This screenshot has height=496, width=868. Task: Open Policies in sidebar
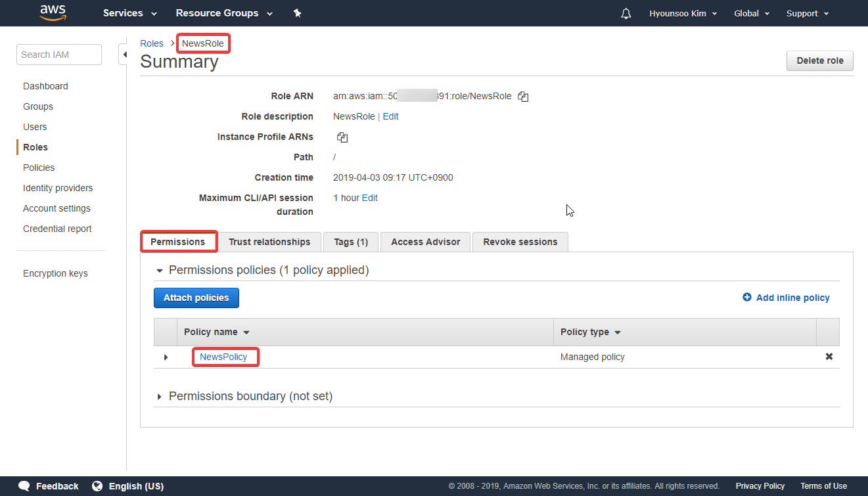click(x=39, y=168)
